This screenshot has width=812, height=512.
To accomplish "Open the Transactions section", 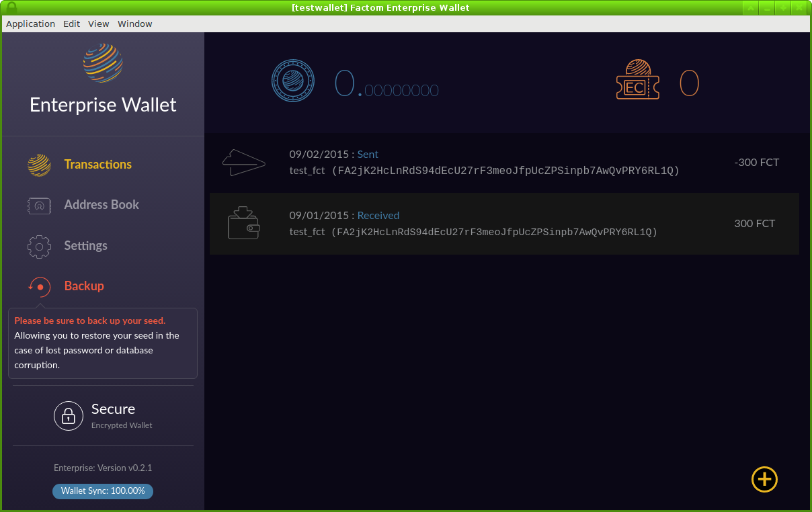I will pyautogui.click(x=98, y=165).
